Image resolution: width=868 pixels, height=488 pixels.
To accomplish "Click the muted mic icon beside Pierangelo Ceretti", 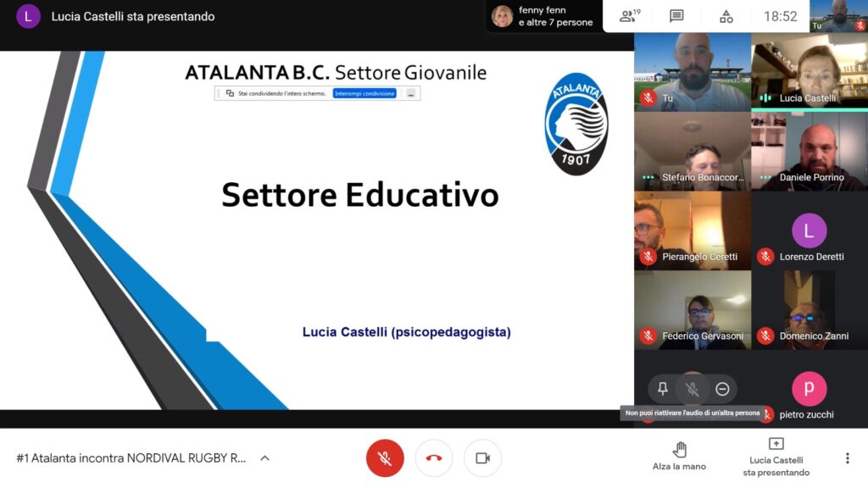I will coord(648,257).
